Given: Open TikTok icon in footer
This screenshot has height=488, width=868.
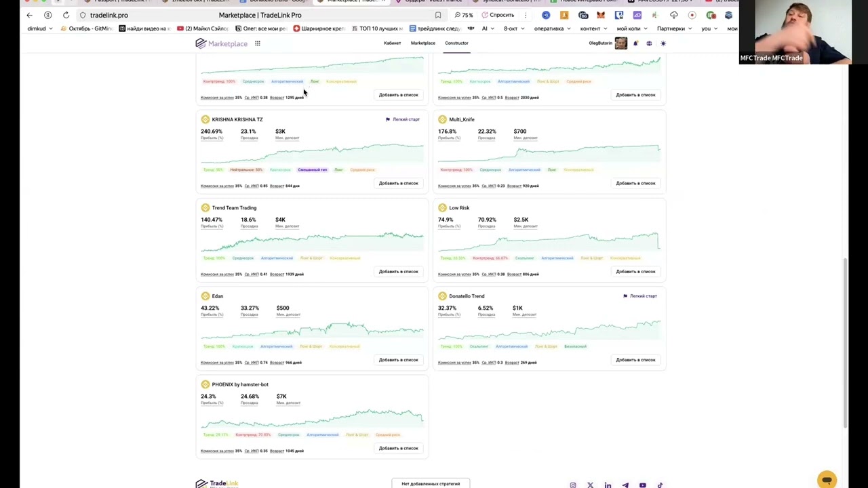Looking at the screenshot, I should coord(660,485).
